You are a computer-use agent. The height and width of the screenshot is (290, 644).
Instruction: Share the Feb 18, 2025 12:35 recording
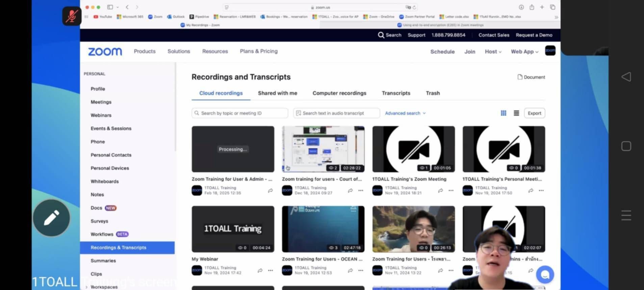tap(271, 191)
